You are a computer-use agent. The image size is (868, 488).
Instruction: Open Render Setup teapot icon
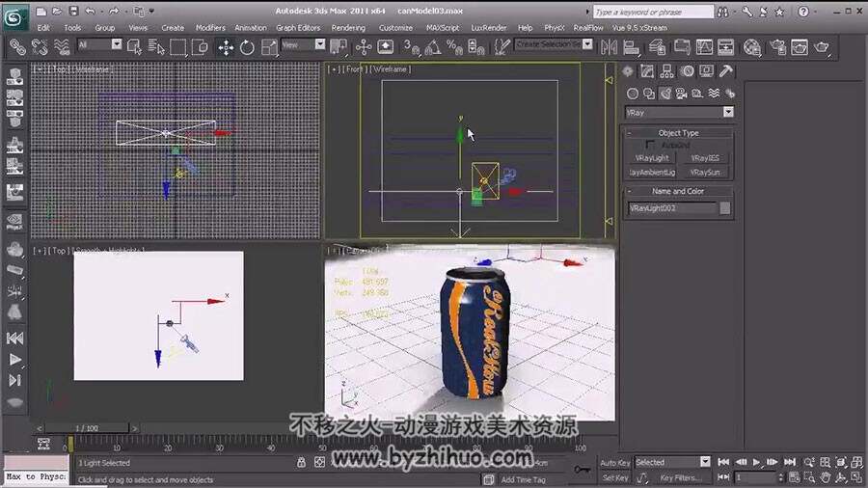click(x=777, y=47)
